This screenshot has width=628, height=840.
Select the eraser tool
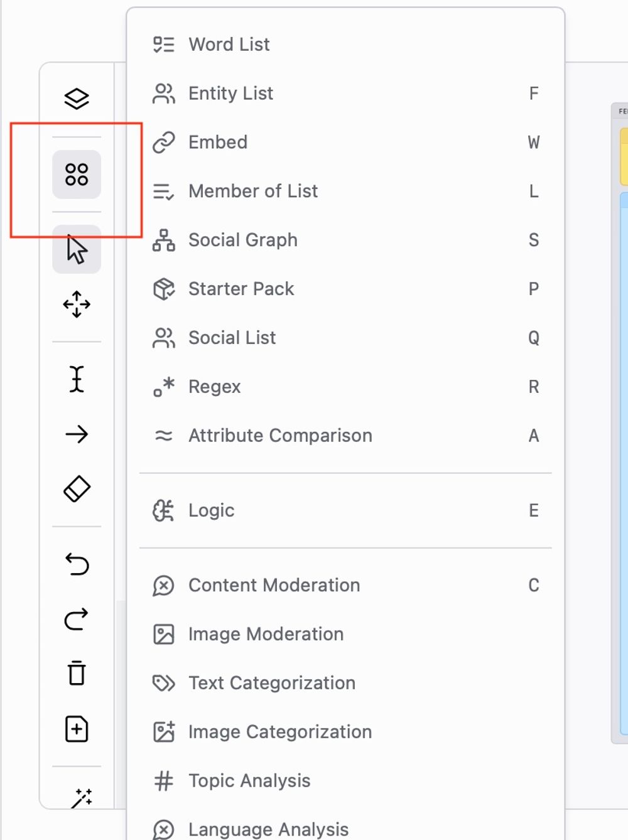[x=77, y=488]
